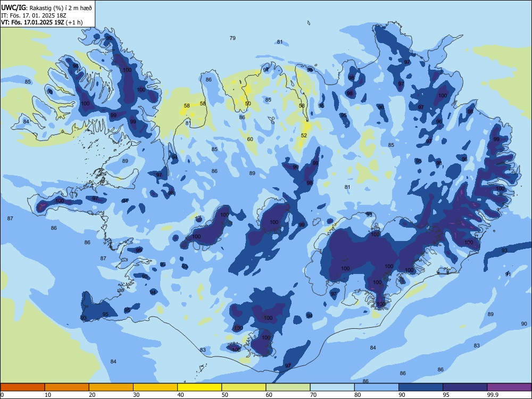
Task: Click the humidity value "52" in the yellow northern area
Action: [304, 135]
